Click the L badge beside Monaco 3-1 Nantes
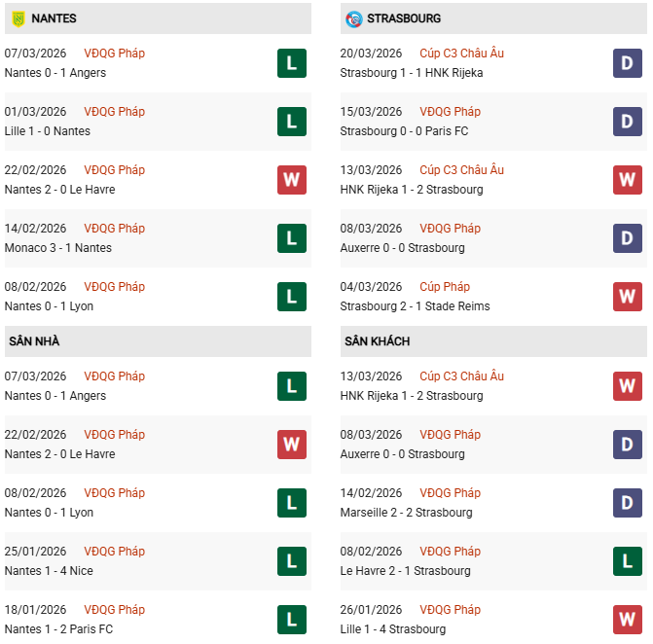 292,238
